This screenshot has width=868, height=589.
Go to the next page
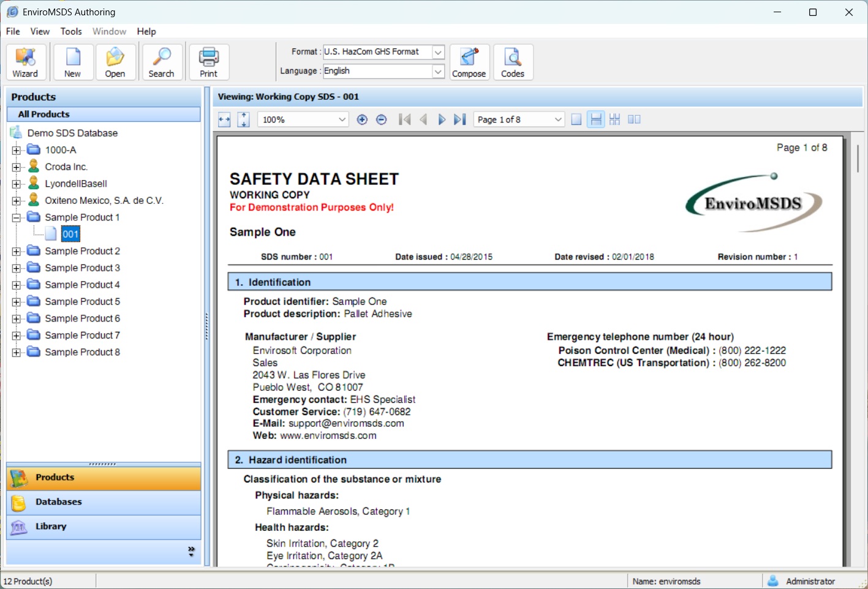click(x=442, y=119)
